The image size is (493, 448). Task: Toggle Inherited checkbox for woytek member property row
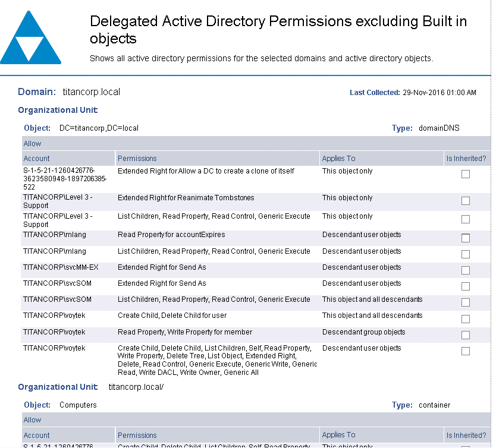click(x=466, y=335)
